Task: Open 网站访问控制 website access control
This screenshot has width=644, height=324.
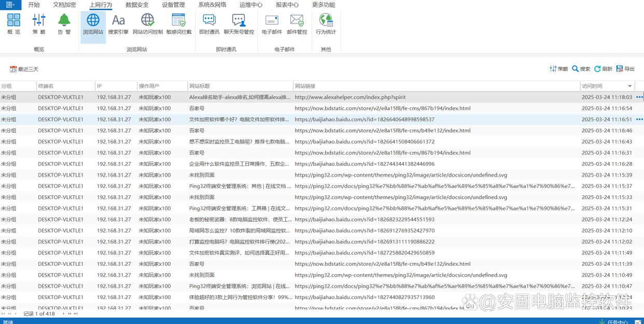Action: [148, 24]
